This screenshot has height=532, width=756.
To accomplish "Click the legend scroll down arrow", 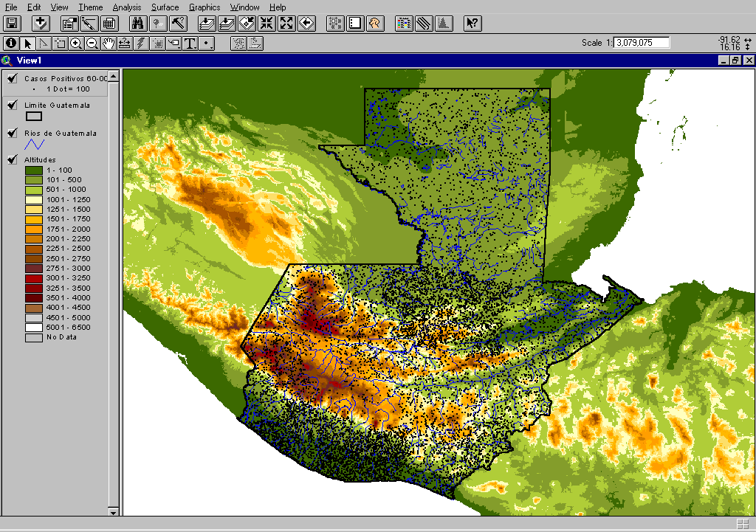I will coord(113,511).
